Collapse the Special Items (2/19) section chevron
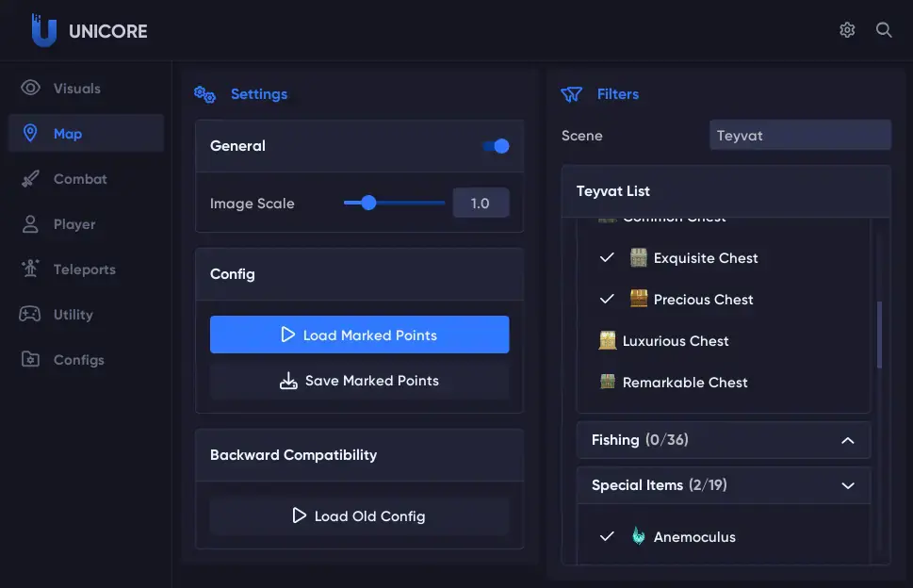The image size is (913, 588). click(848, 485)
